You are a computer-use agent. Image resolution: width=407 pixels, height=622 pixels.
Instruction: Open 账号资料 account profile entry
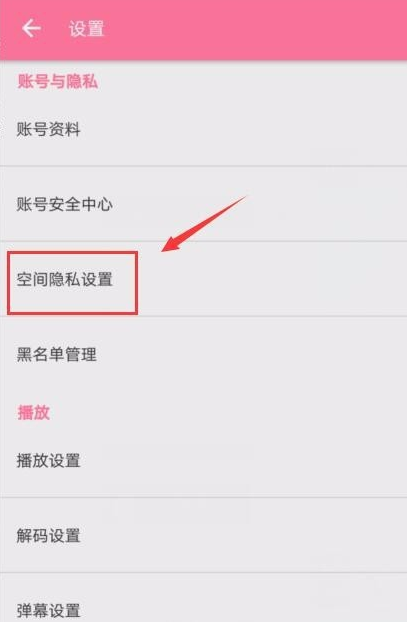click(204, 129)
